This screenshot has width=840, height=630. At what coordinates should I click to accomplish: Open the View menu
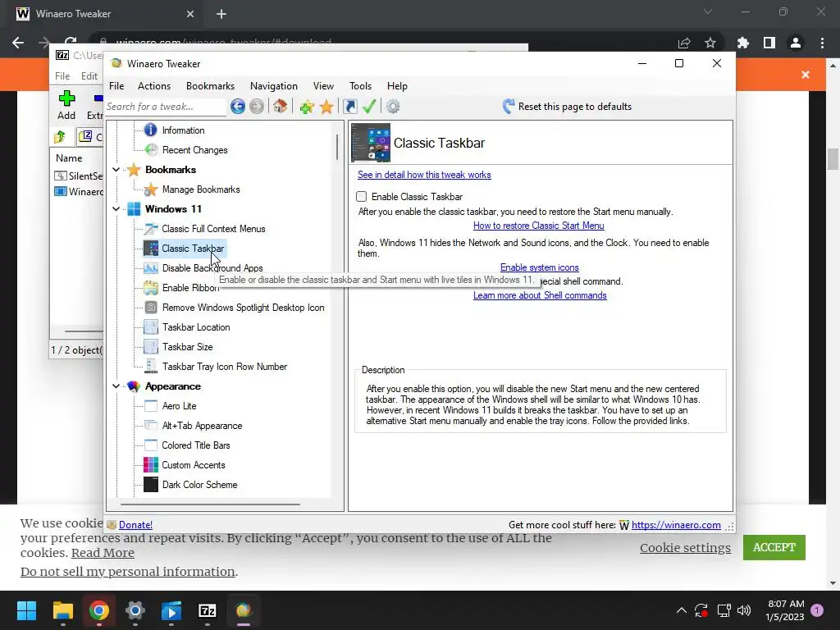pyautogui.click(x=323, y=85)
